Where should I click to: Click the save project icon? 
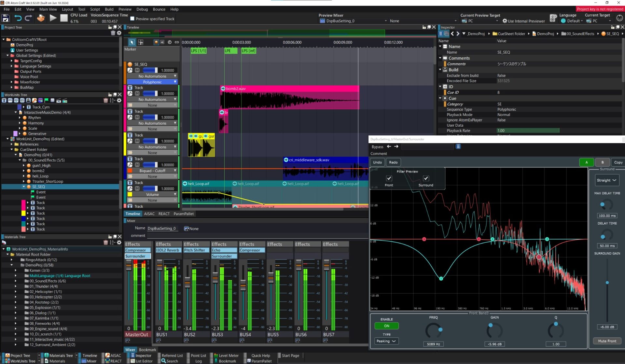[6, 18]
